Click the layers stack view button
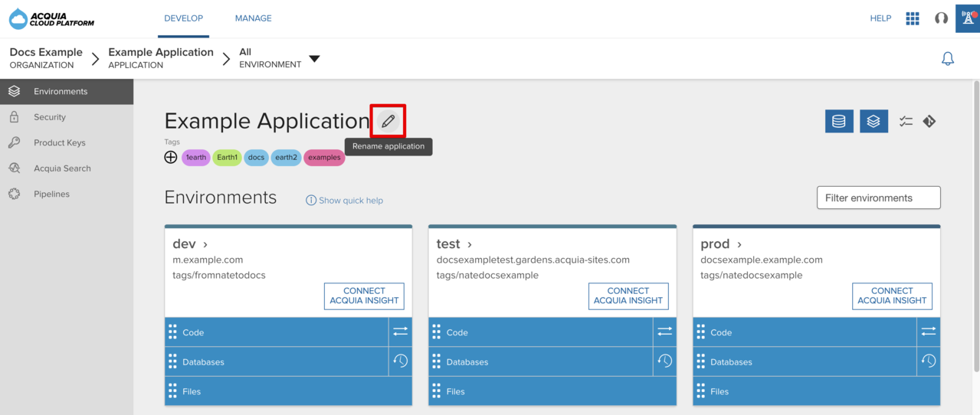This screenshot has height=415, width=980. 873,121
